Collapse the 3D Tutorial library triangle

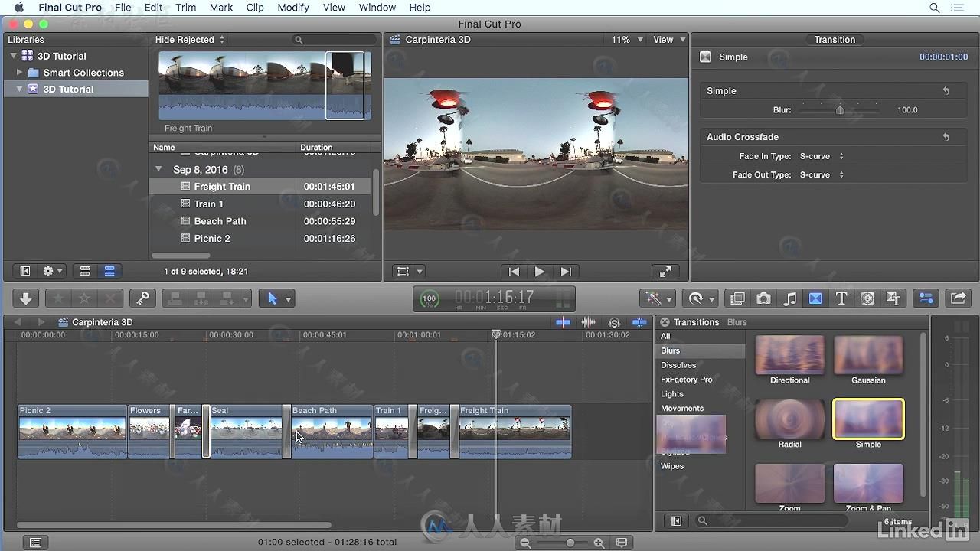14,56
